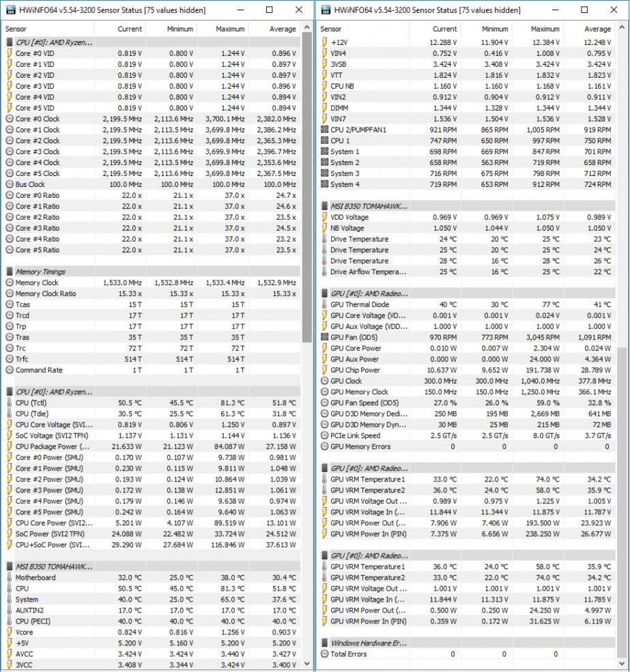The width and height of the screenshot is (630, 672).
Task: Select the icon beside Core #3 Ratio
Action: click(x=10, y=228)
